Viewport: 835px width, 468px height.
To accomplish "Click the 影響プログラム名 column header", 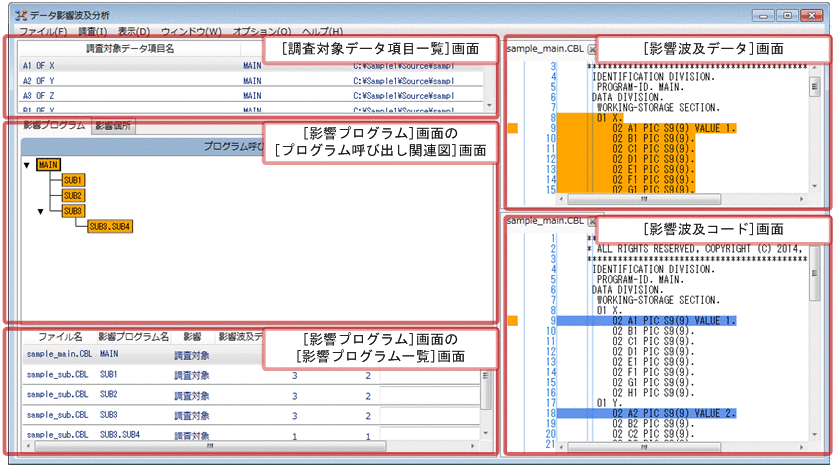I will [x=134, y=337].
